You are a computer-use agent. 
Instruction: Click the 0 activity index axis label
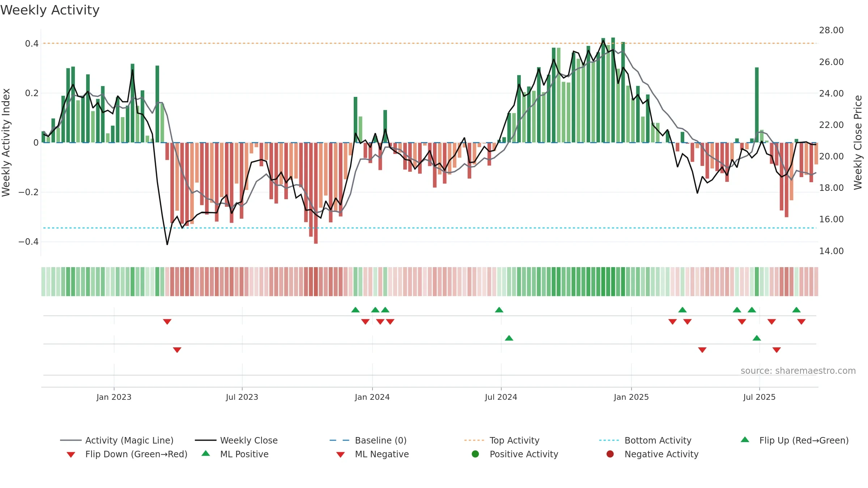point(36,143)
